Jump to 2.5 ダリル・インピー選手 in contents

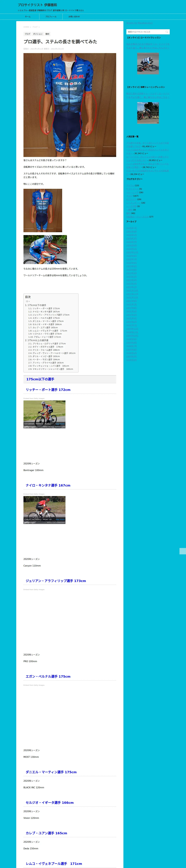[x=44, y=356]
